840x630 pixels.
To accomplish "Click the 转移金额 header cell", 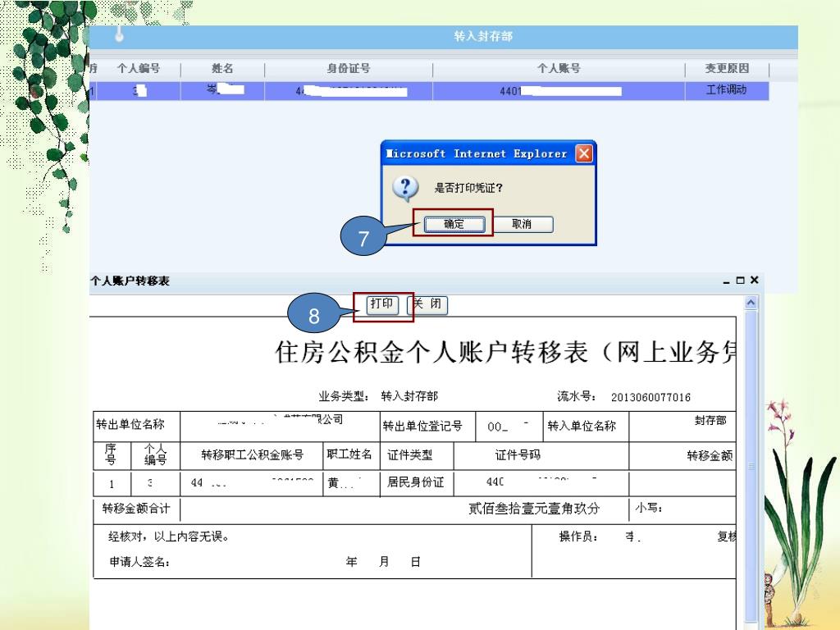I will coord(682,456).
